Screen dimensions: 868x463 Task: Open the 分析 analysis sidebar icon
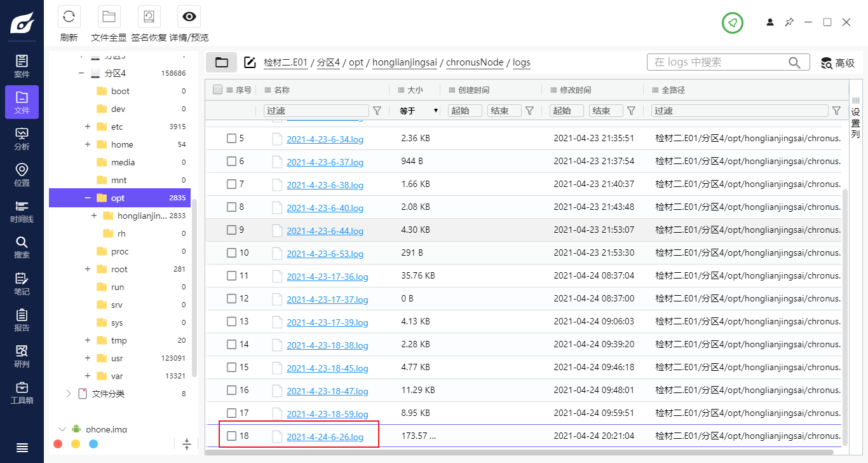click(22, 139)
